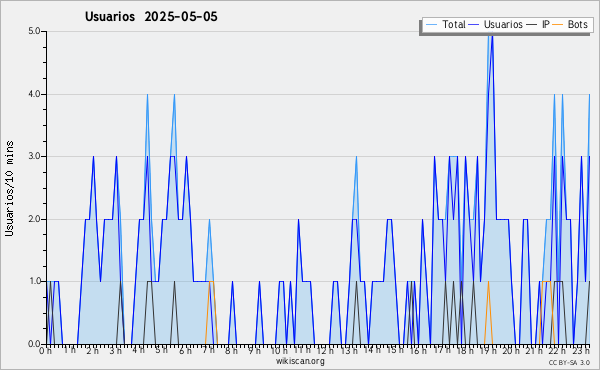Viewport: 600px width, 370px height.
Task: Click the dark-blue Usuarios legend line swatch
Action: click(x=474, y=25)
